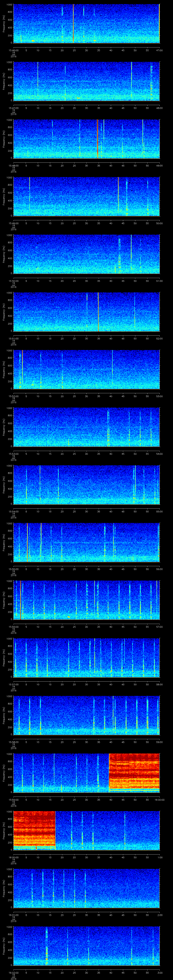Select the "15:52:00" start time label
The image size is (173, 980).
[13, 396]
